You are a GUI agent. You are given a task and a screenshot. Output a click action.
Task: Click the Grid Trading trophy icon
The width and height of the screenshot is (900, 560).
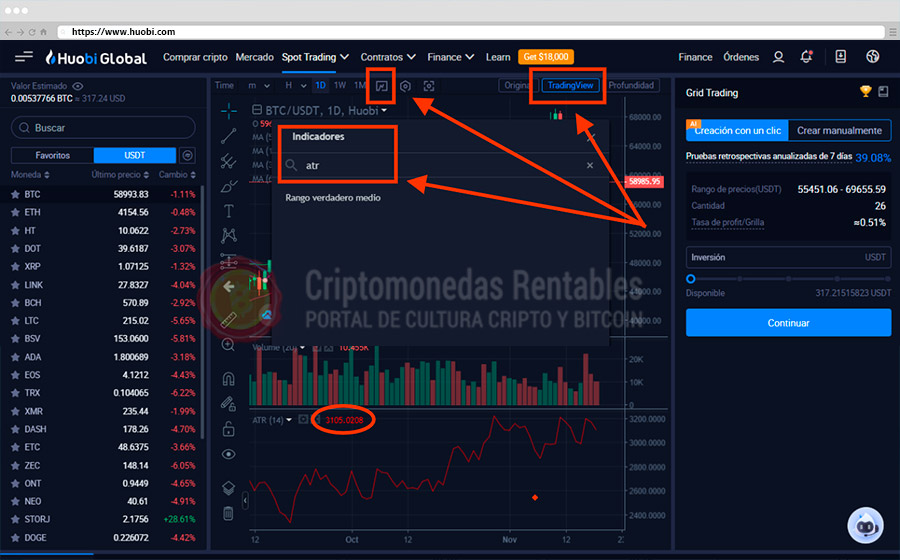tap(865, 92)
